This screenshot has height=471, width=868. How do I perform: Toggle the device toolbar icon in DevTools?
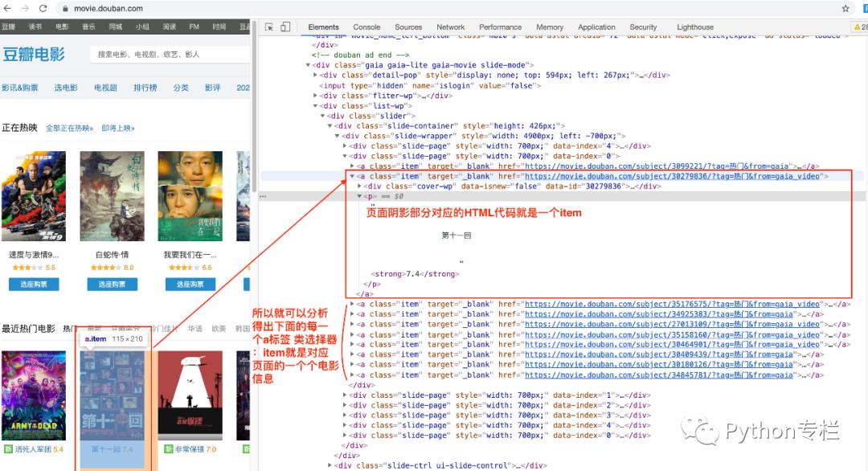285,27
